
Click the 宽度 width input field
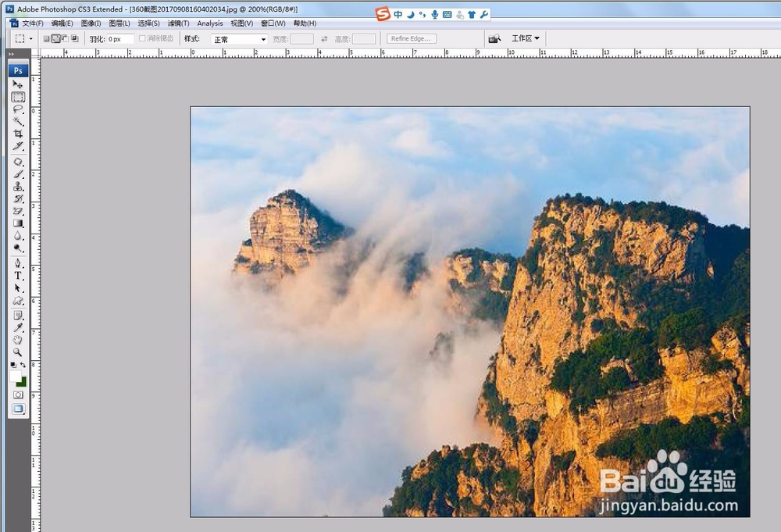(x=301, y=39)
